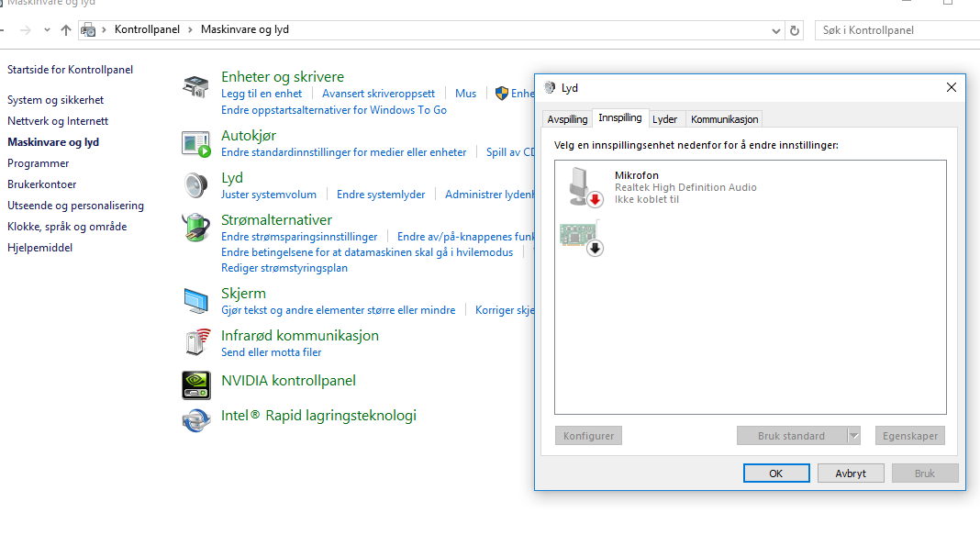980x546 pixels.
Task: Switch to the Innspilling tab
Action: (x=620, y=117)
